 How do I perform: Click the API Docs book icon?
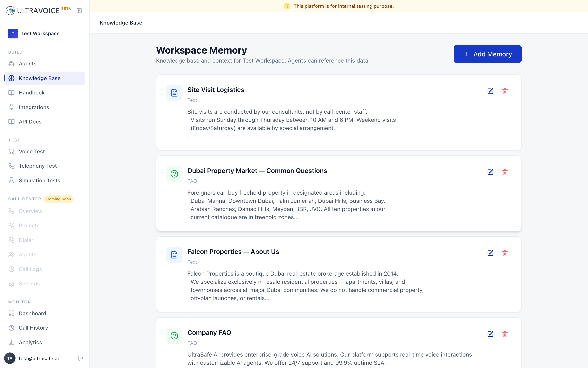(x=11, y=122)
